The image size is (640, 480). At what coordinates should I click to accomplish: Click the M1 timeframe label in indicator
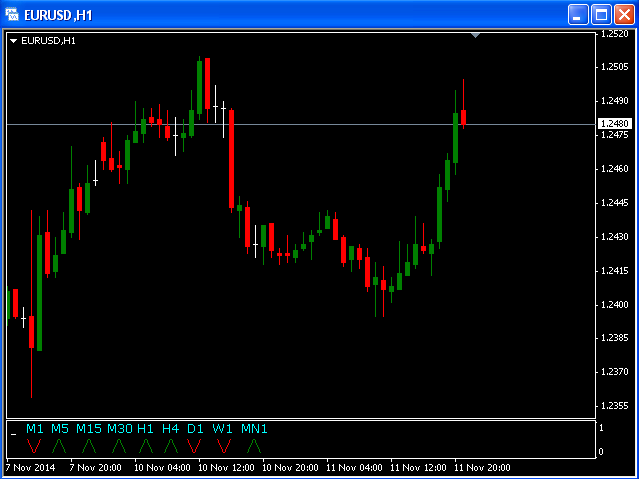[35, 429]
